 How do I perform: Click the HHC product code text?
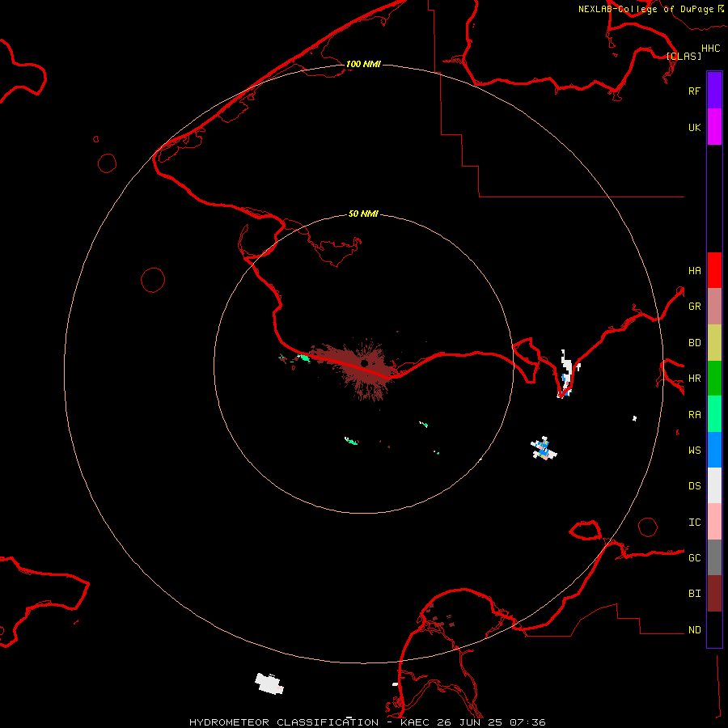point(711,49)
